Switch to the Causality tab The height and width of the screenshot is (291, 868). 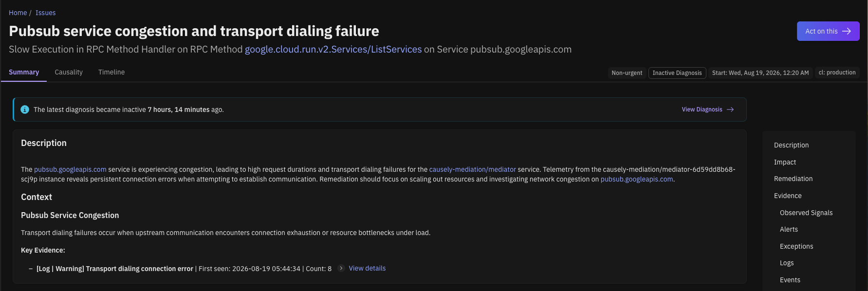click(69, 72)
